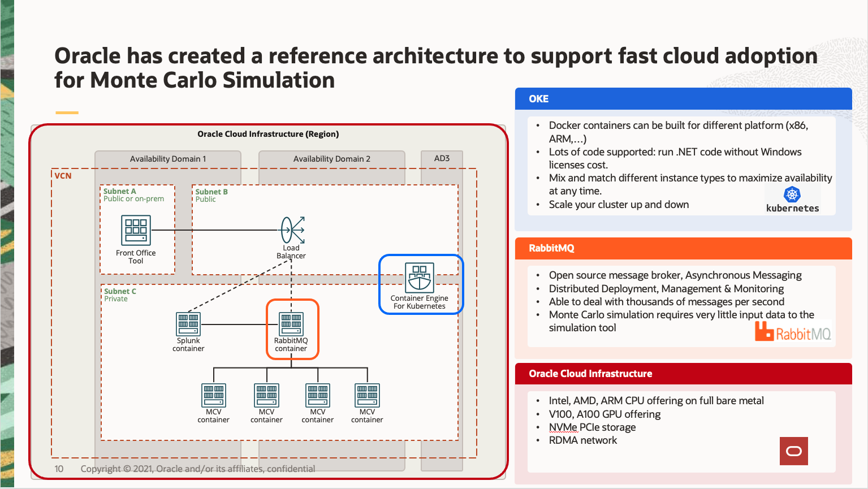Screen dimensions: 868x489
Task: Select the leftmost MCV container icon
Action: tap(214, 395)
